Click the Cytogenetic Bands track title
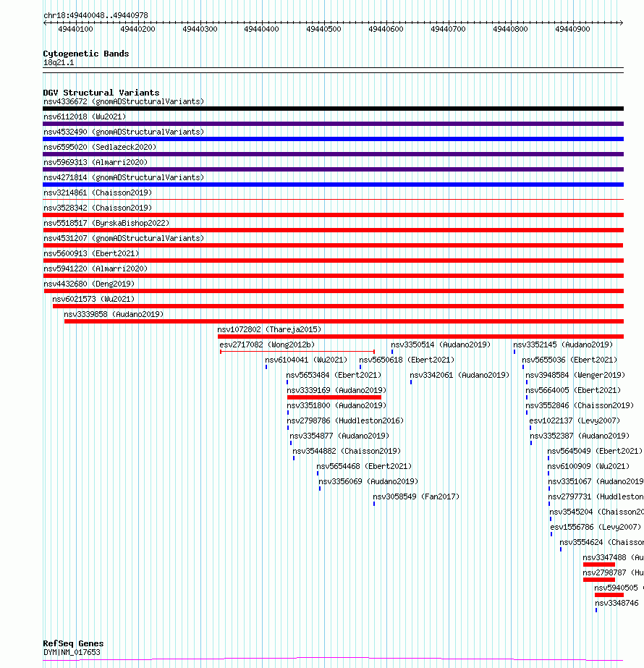This screenshot has width=644, height=668. (x=85, y=54)
